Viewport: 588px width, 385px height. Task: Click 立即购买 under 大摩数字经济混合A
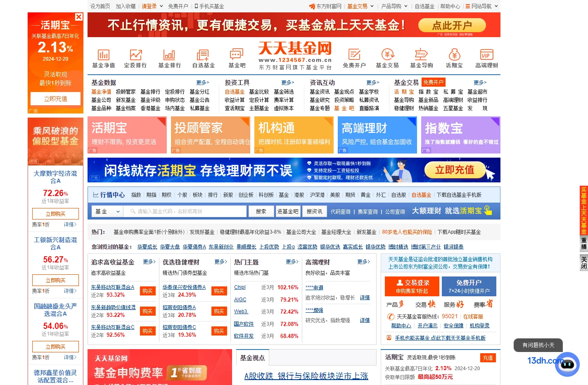(x=55, y=214)
